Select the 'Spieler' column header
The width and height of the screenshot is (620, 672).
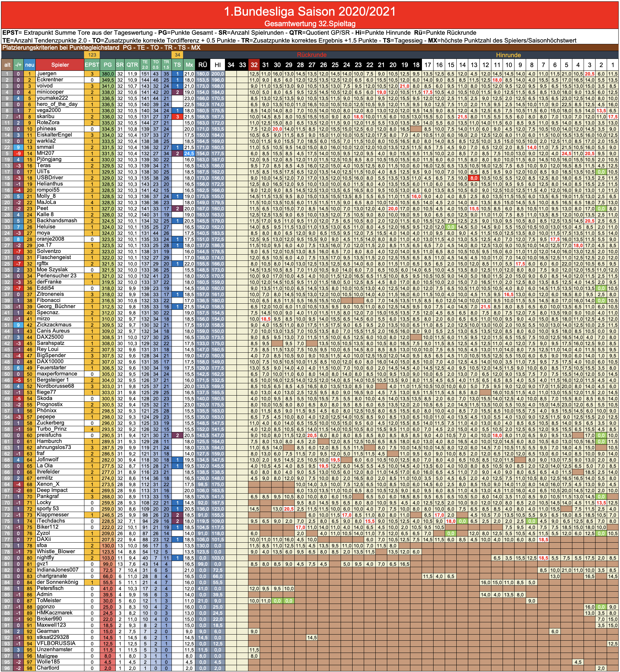point(60,65)
